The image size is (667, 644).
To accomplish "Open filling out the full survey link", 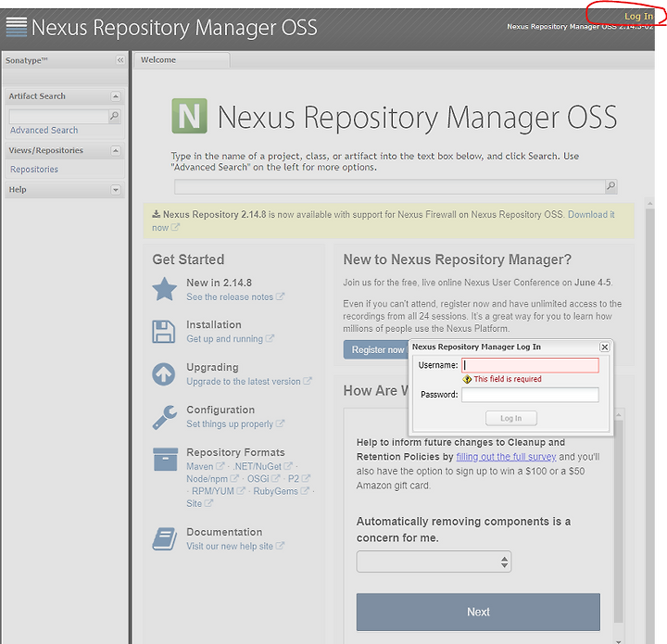I will click(506, 457).
